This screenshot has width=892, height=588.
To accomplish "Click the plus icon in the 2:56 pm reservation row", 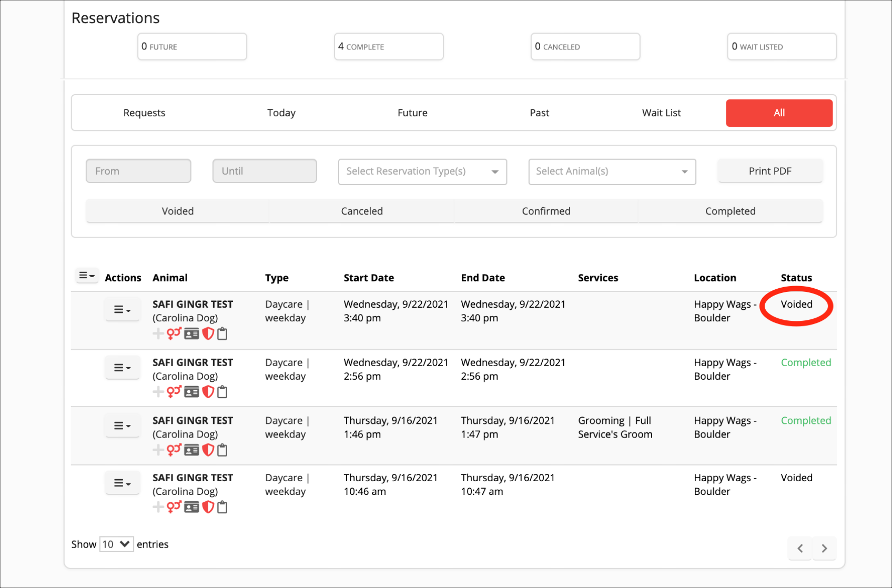I will [158, 392].
